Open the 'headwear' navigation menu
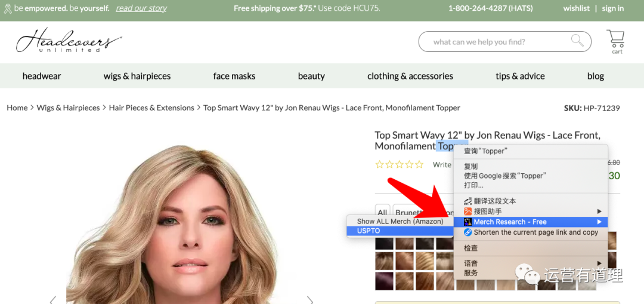 point(42,76)
